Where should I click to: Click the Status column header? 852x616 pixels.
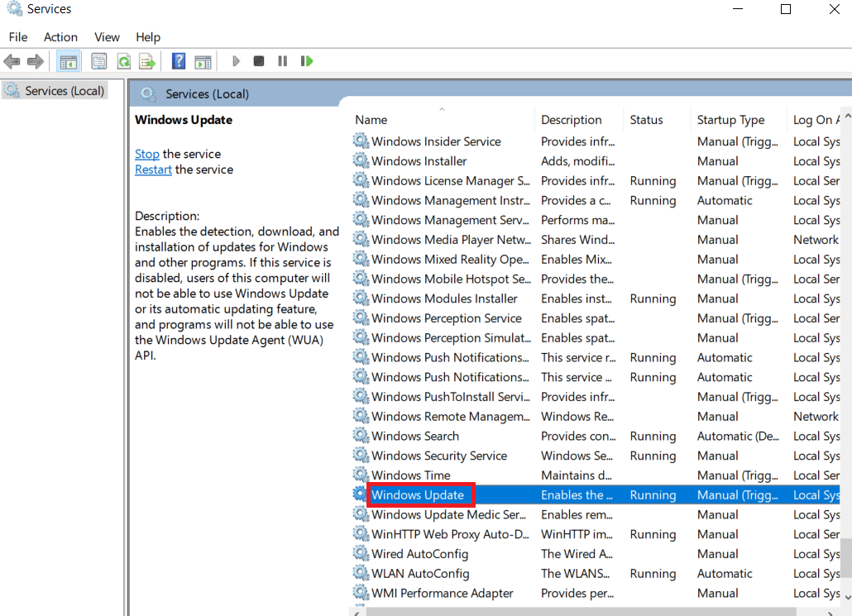646,119
